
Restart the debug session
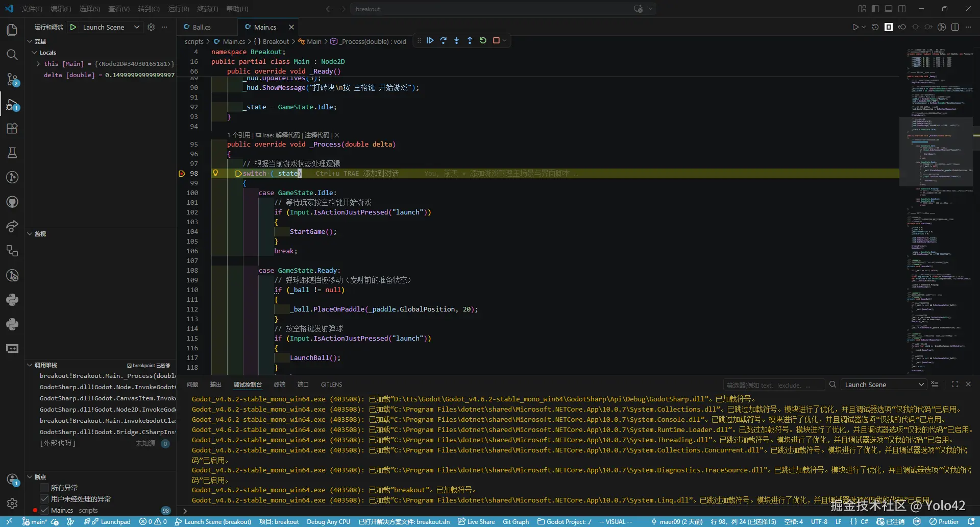coord(483,41)
